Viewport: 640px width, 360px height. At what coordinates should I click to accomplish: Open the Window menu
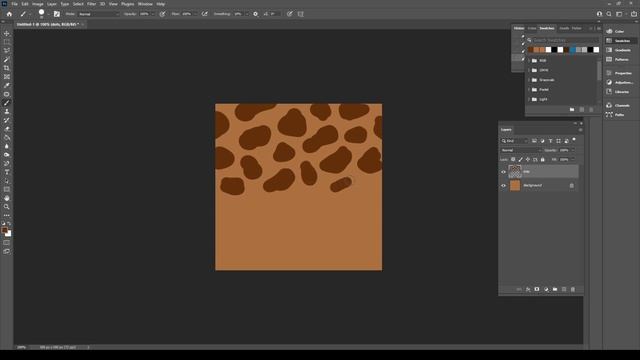145,4
